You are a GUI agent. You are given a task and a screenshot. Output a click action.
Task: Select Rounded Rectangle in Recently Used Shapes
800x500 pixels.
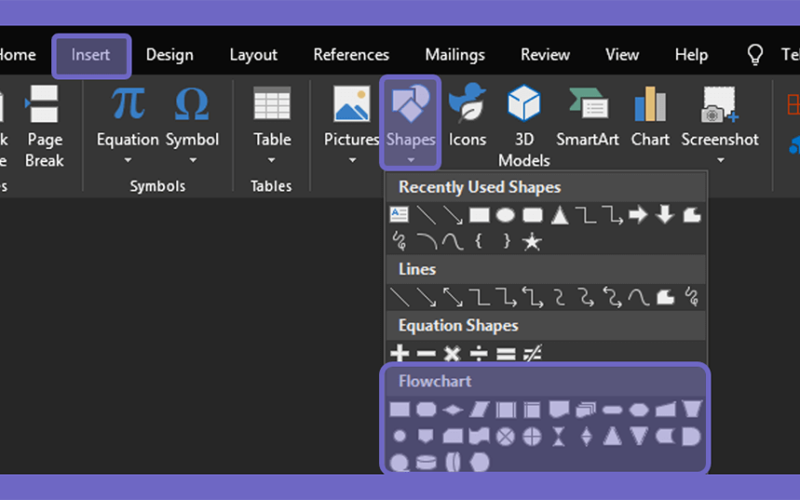click(532, 215)
